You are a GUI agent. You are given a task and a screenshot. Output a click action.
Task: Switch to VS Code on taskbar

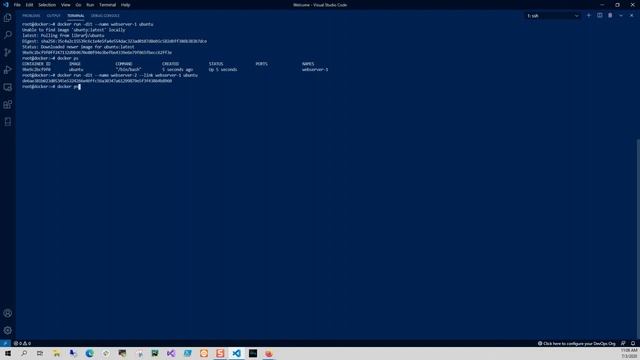point(236,353)
